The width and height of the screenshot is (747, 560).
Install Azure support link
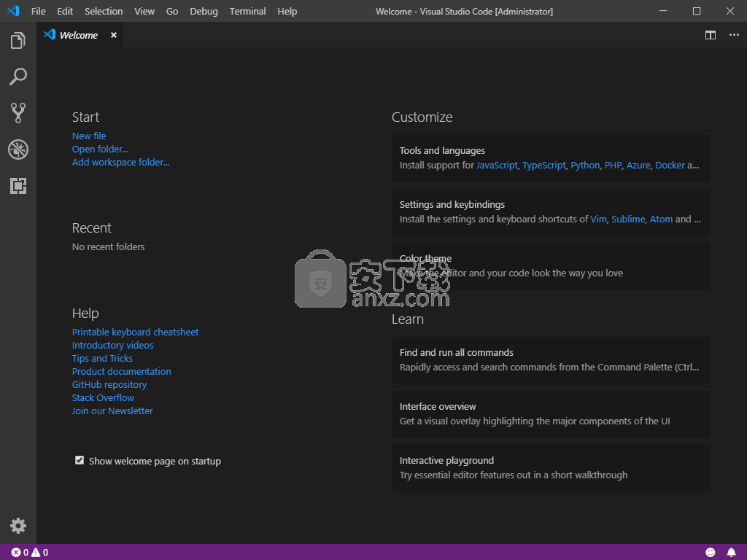tap(638, 166)
